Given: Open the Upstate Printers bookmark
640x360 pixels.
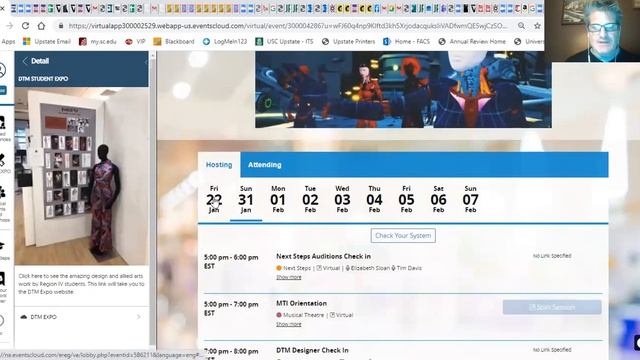Looking at the screenshot, I should point(348,41).
